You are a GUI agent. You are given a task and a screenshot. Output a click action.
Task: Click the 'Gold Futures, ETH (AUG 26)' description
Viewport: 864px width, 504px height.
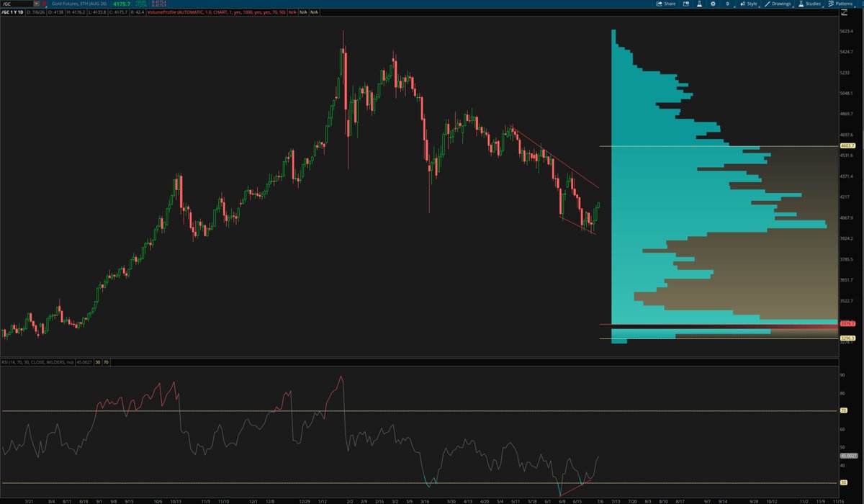(x=79, y=4)
